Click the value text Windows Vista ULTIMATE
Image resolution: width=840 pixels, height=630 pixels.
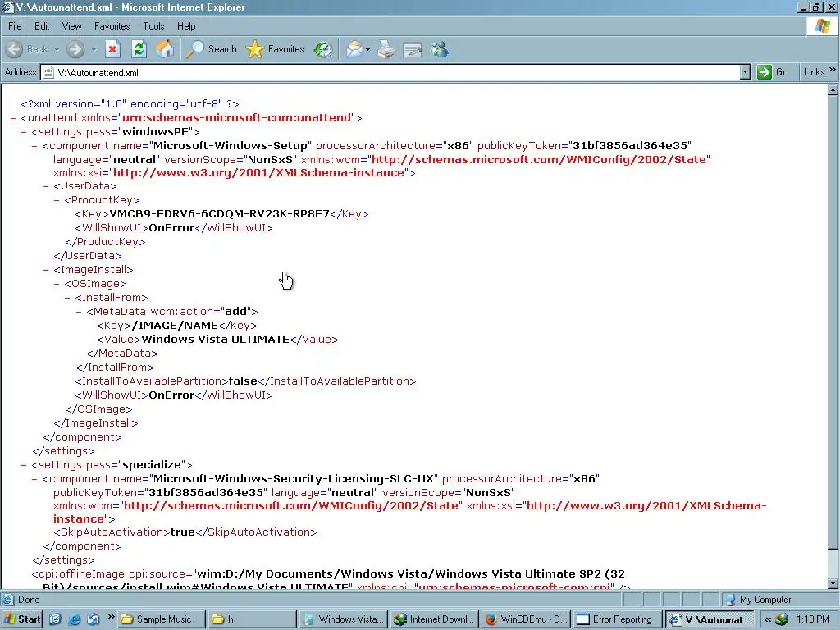coord(216,339)
